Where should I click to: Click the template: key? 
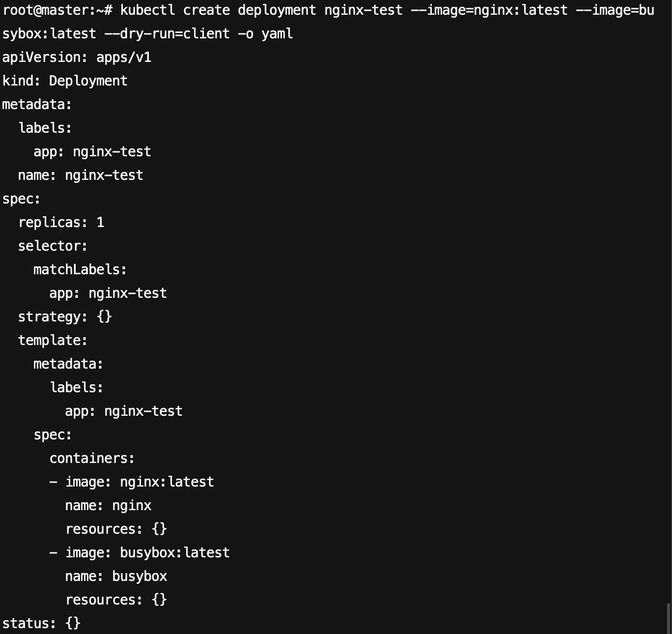click(x=53, y=340)
